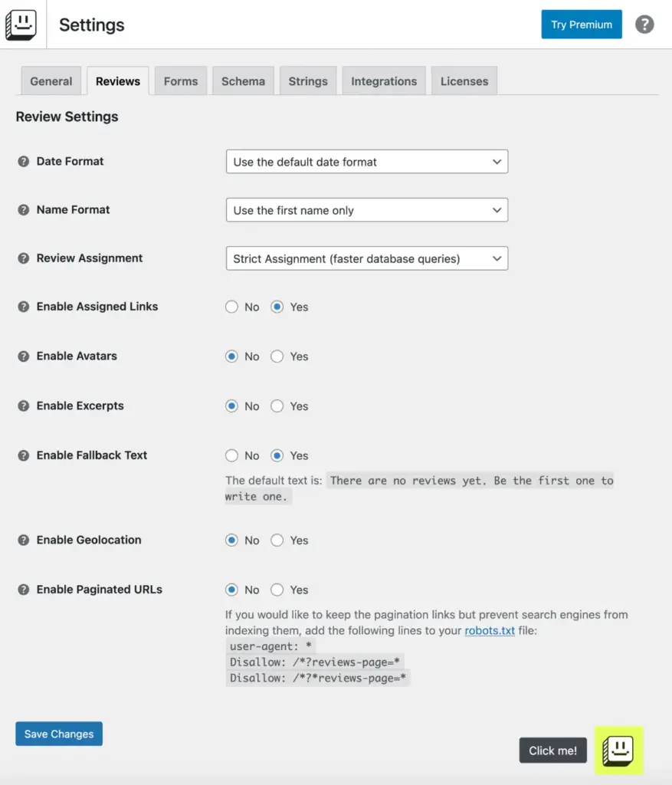Set Enable Excerpts to Yes
672x785 pixels.
coord(277,406)
